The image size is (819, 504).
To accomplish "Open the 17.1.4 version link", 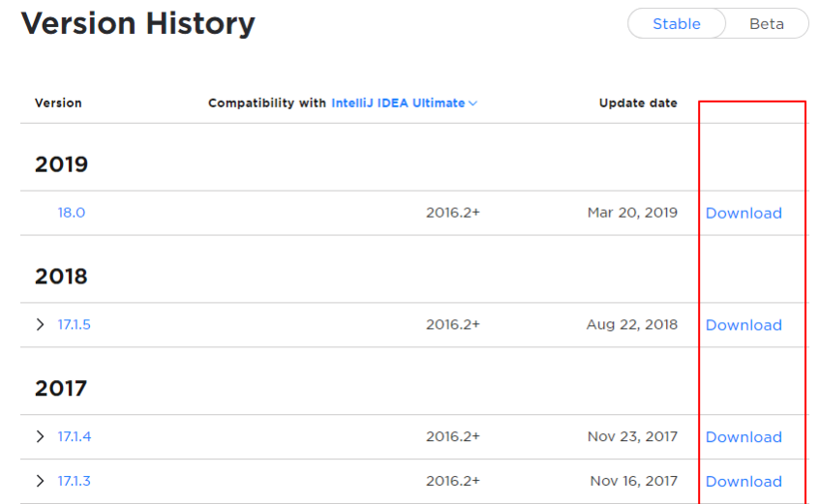I will [75, 437].
